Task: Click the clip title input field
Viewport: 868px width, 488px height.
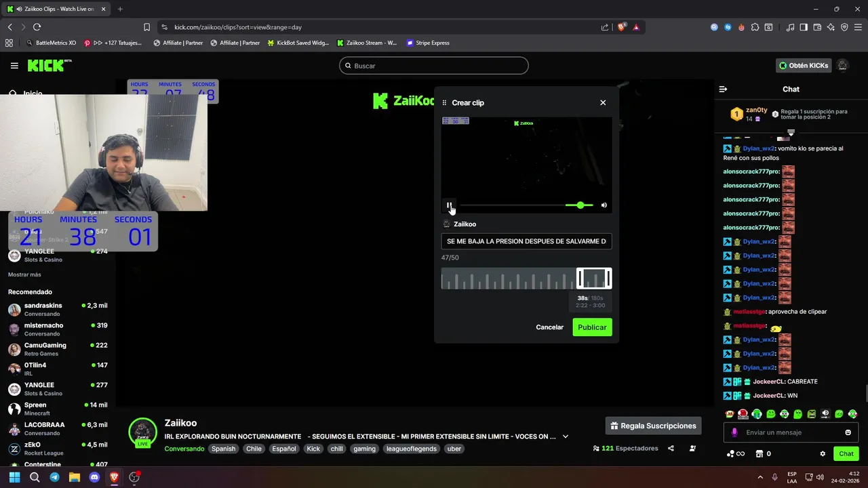Action: (x=526, y=241)
